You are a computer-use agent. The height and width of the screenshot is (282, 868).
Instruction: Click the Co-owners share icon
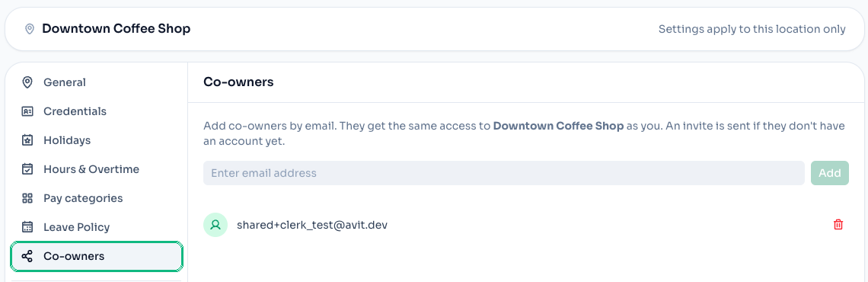pyautogui.click(x=27, y=257)
